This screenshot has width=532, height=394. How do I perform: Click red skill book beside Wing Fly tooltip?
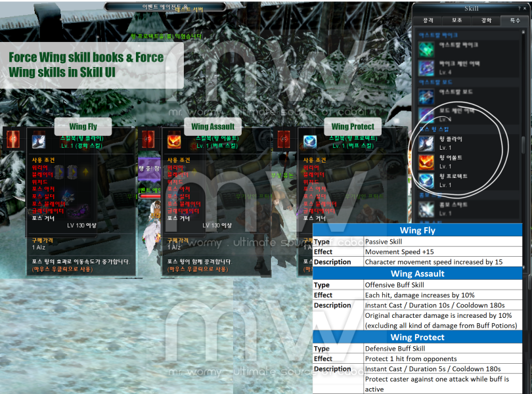(x=12, y=139)
